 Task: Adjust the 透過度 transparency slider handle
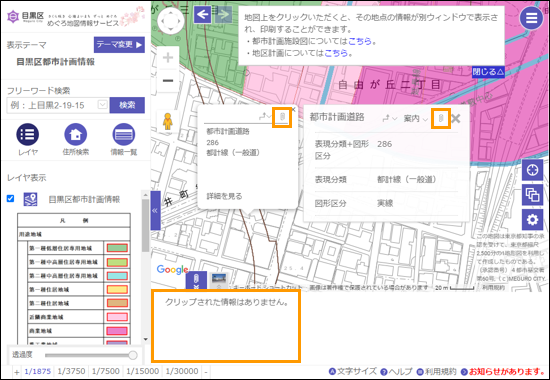click(133, 355)
